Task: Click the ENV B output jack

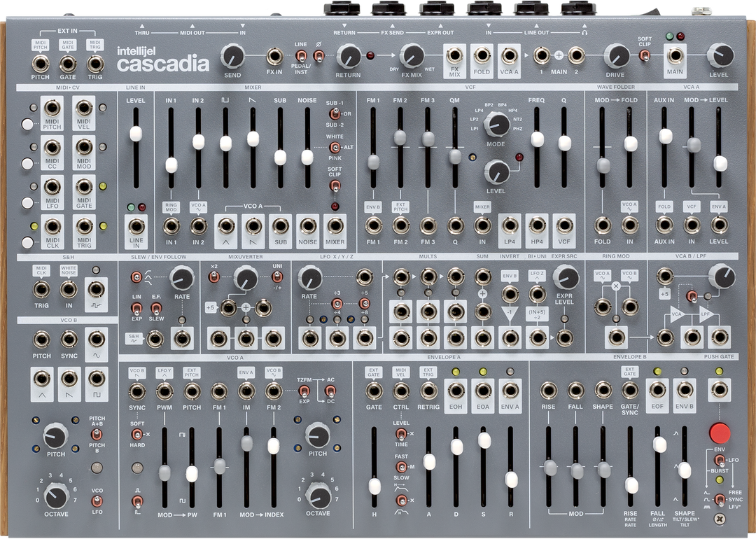Action: 684,390
